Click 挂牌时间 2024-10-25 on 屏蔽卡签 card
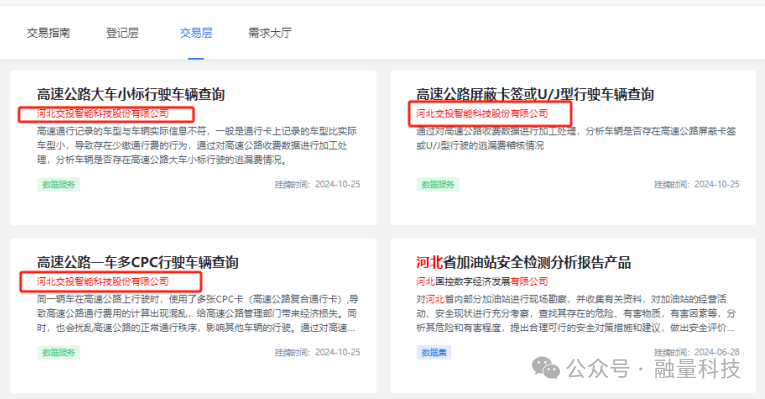 point(697,184)
